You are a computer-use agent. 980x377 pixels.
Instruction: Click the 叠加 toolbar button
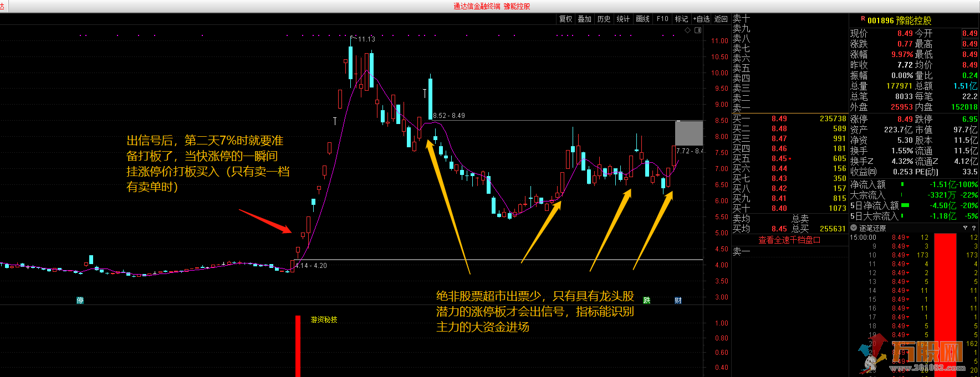(585, 19)
